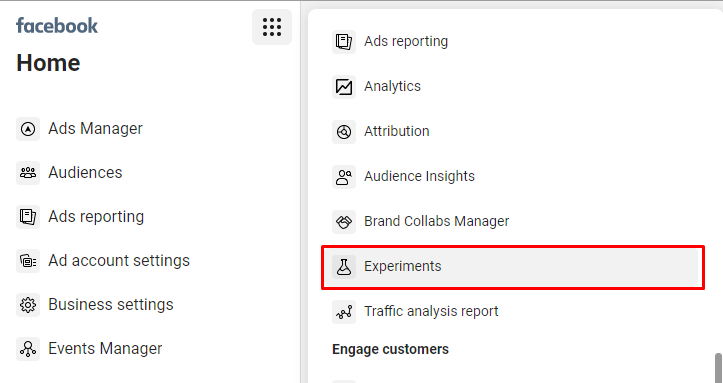This screenshot has height=383, width=723.
Task: Select Experiments menu entry
Action: (513, 267)
